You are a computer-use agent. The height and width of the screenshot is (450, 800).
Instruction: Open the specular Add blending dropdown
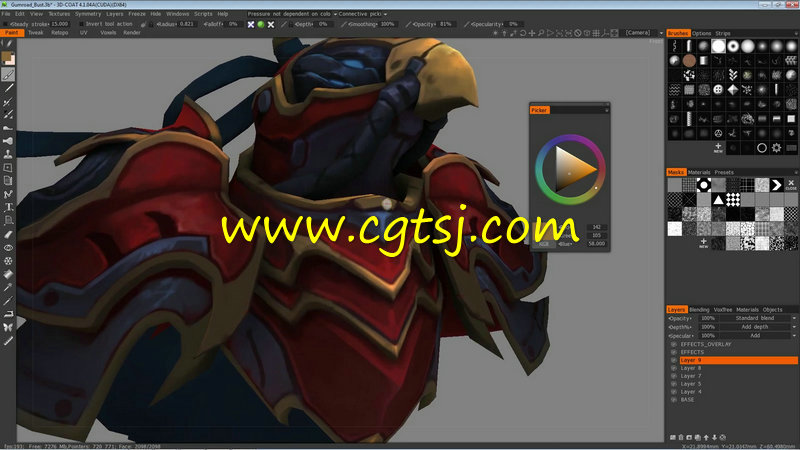pyautogui.click(x=758, y=336)
